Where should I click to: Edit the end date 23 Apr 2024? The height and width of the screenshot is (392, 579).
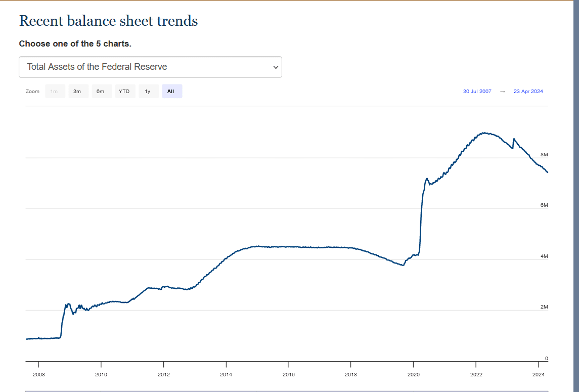[x=528, y=91]
